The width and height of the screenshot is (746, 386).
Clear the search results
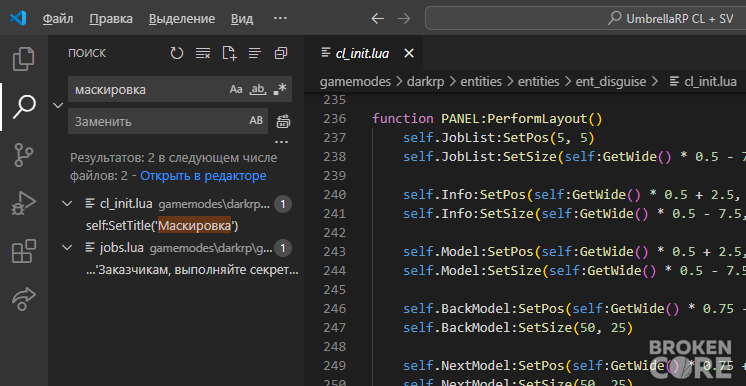pos(203,53)
